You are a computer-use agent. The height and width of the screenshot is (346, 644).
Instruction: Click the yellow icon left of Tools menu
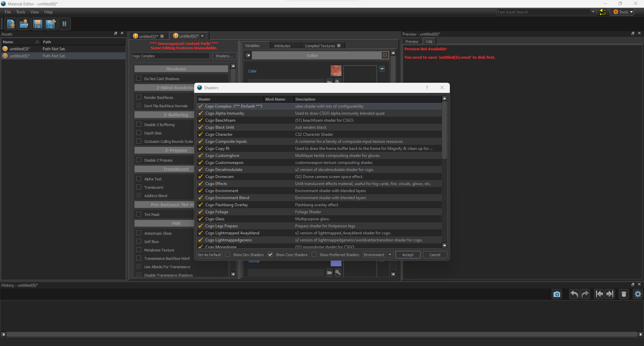tap(603, 12)
